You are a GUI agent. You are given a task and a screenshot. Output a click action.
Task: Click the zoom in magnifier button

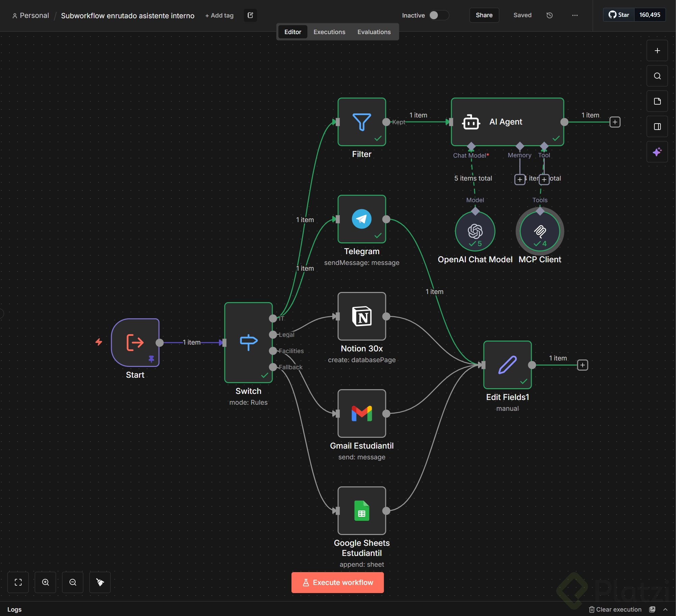[x=46, y=582]
